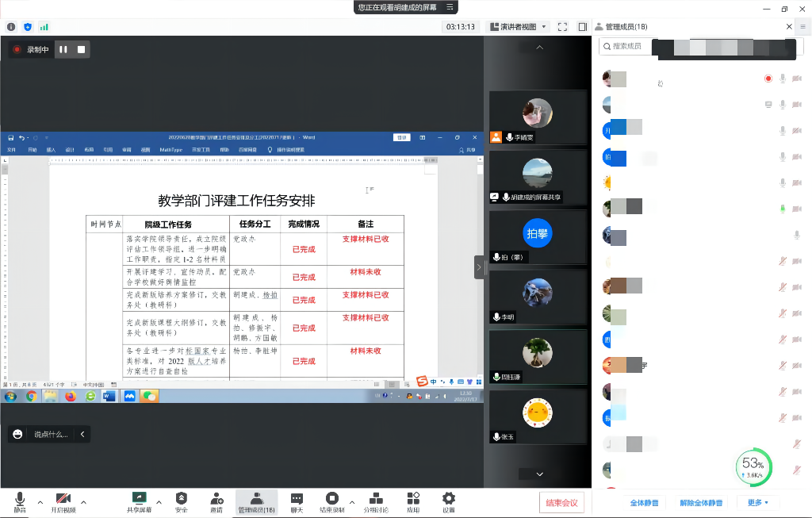This screenshot has height=518, width=812.
Task: Click the red 结束会议 end meeting button
Action: 562,502
